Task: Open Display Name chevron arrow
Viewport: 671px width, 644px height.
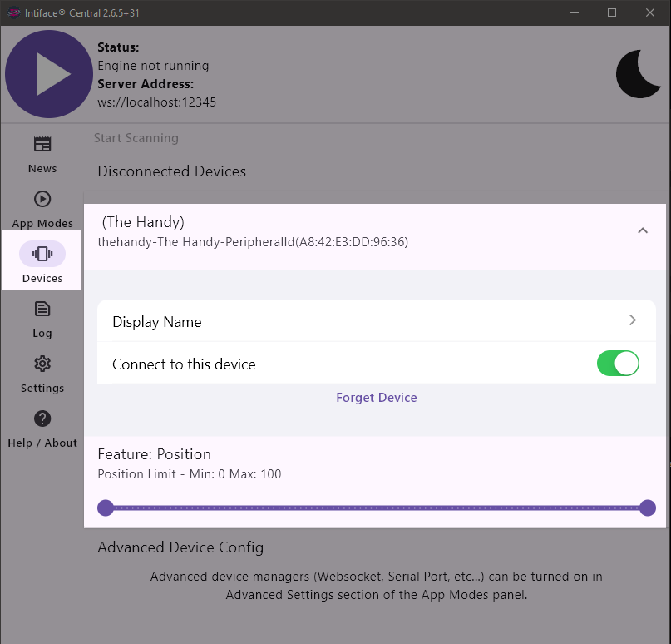Action: 632,320
